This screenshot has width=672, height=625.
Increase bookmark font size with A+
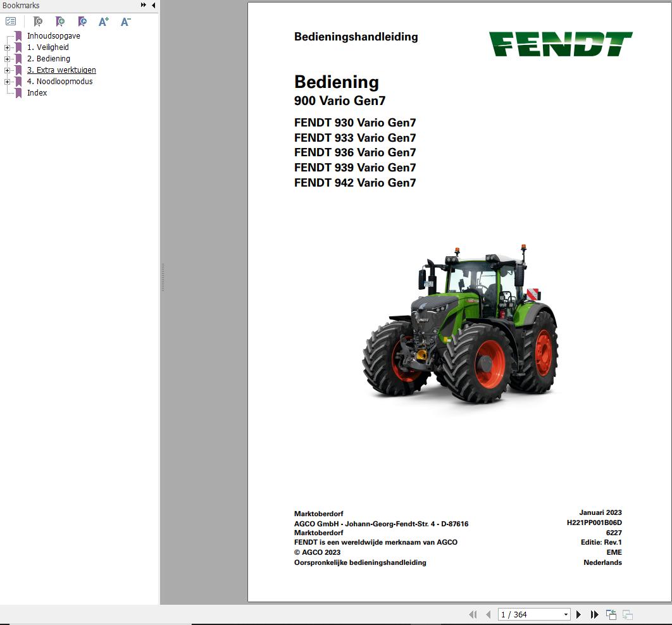pos(104,22)
